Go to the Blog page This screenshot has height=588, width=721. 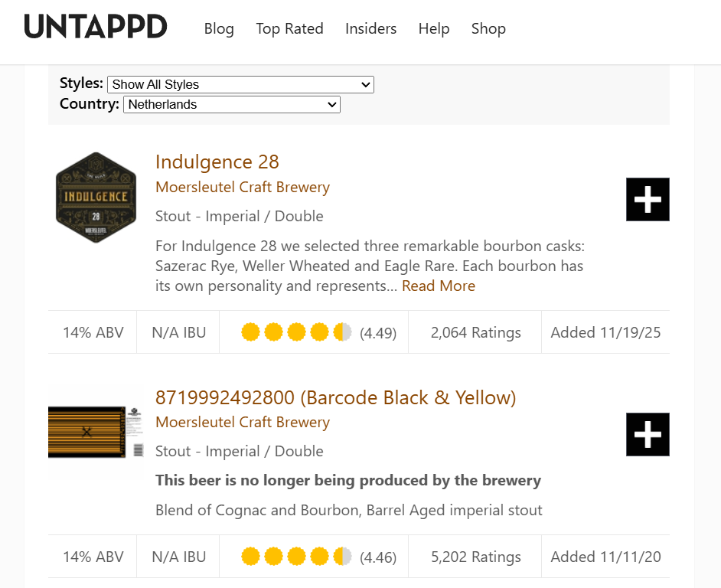219,28
